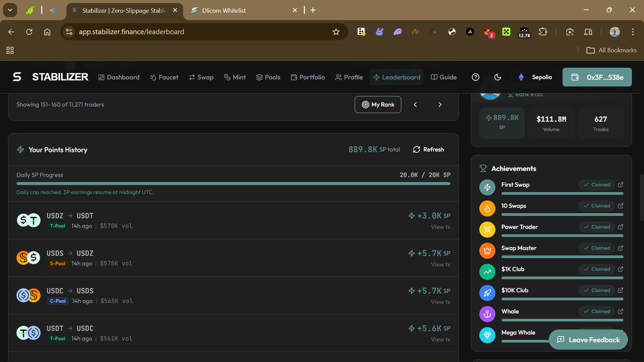
Task: Select the Leaderboard nav item
Action: [x=397, y=77]
